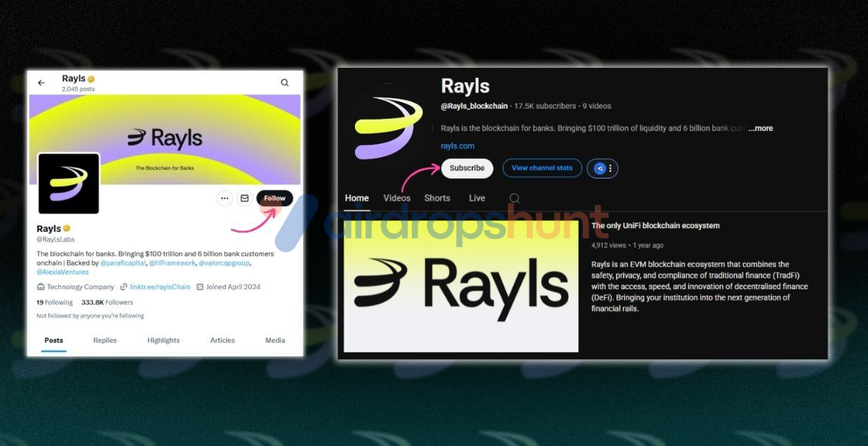Click the blue extension icon beside View channel stats
Image resolution: width=868 pixels, height=446 pixels.
tap(600, 168)
